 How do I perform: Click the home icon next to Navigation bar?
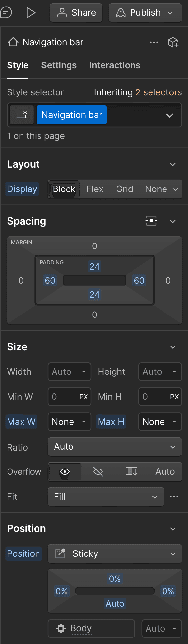13,42
